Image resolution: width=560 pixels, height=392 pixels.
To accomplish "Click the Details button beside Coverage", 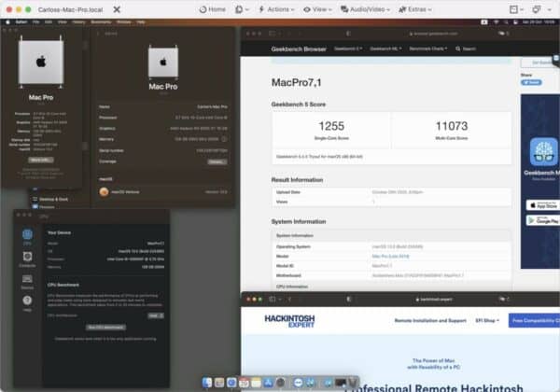I will 217,161.
